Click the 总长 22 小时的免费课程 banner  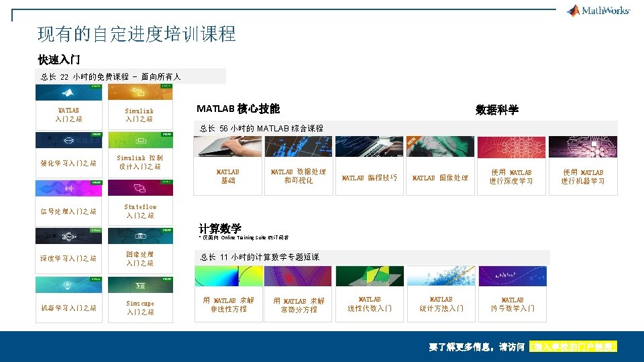(x=131, y=76)
